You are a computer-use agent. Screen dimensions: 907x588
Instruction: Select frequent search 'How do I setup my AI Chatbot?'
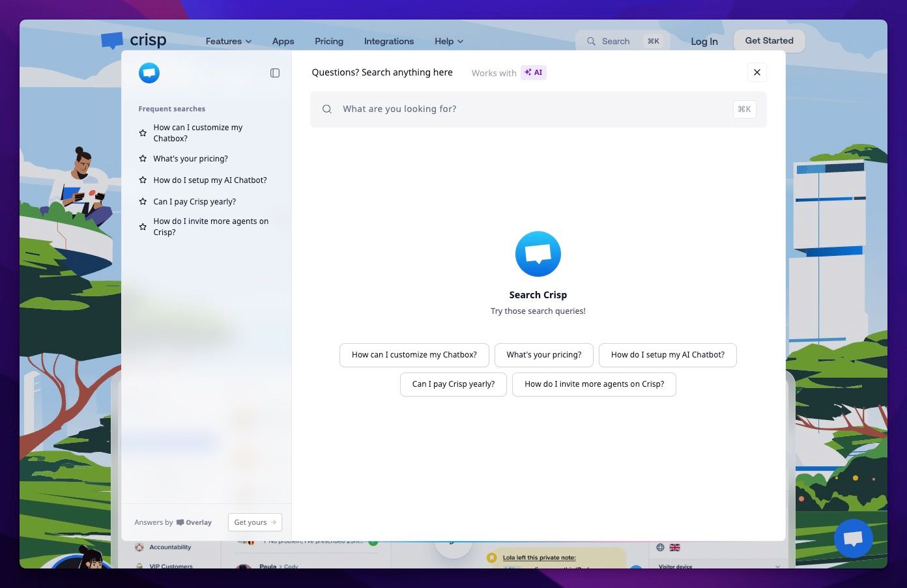tap(210, 180)
